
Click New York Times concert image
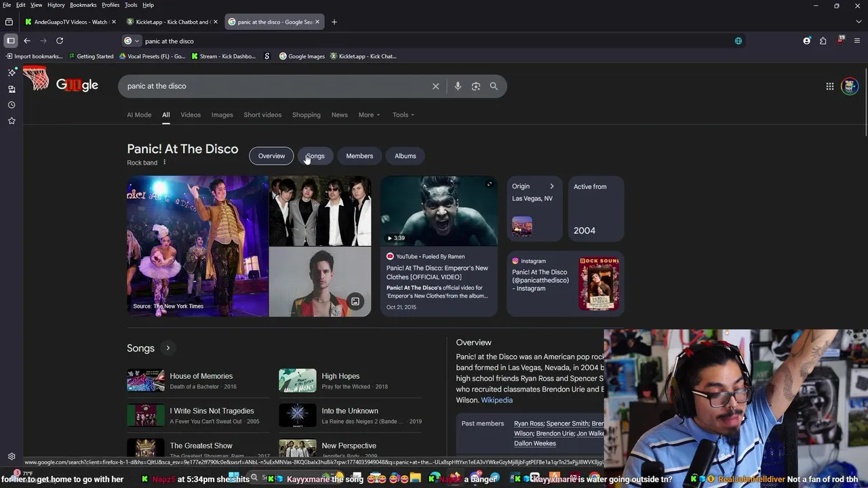coord(197,246)
